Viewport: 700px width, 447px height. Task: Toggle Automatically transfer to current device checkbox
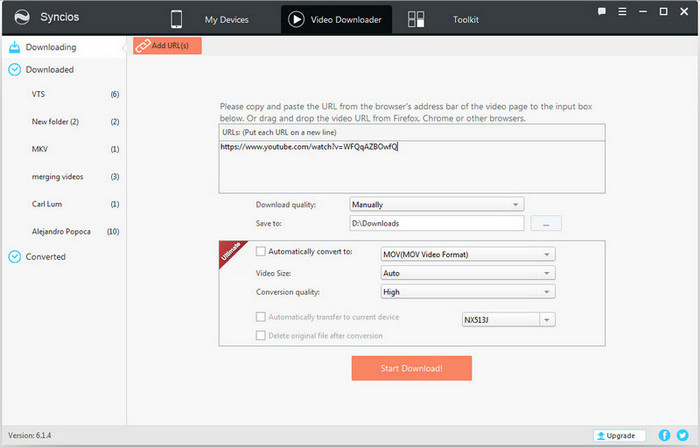tap(261, 317)
